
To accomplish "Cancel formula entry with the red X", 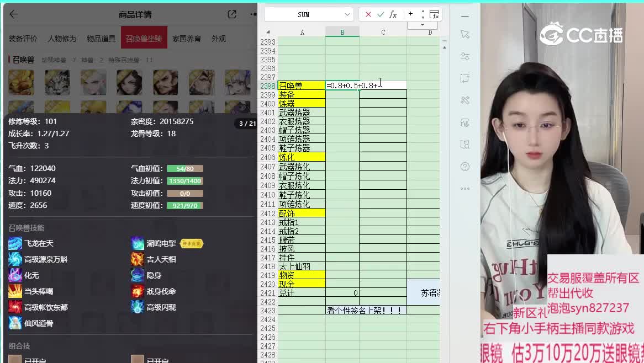I will tap(368, 14).
